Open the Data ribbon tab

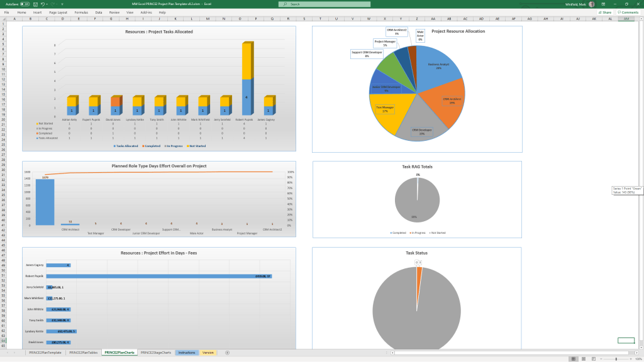click(x=99, y=13)
